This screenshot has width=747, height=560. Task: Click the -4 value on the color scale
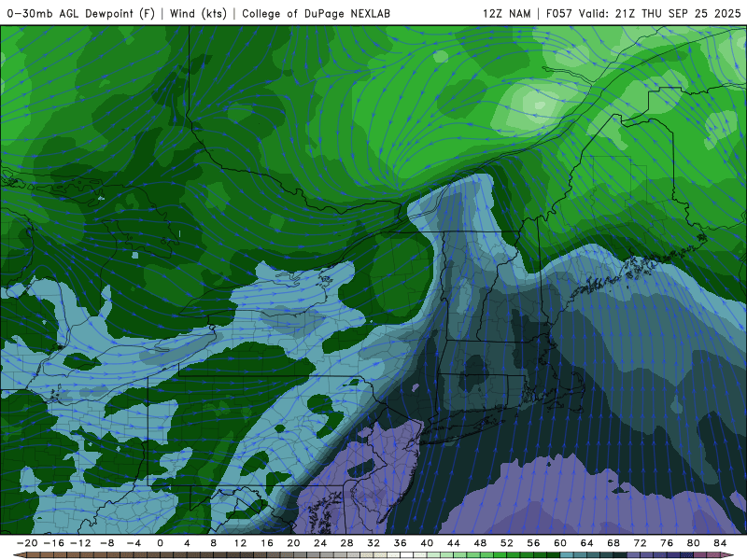(134, 543)
